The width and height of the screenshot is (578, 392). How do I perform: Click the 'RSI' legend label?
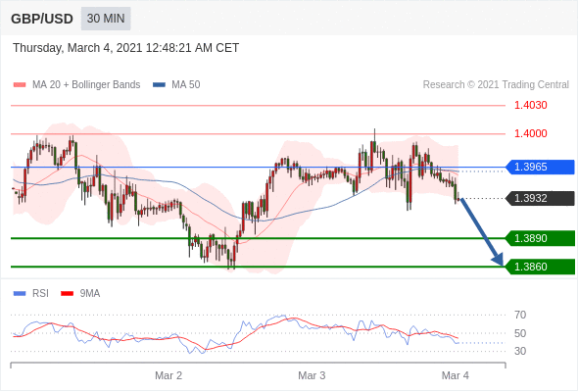pos(40,294)
